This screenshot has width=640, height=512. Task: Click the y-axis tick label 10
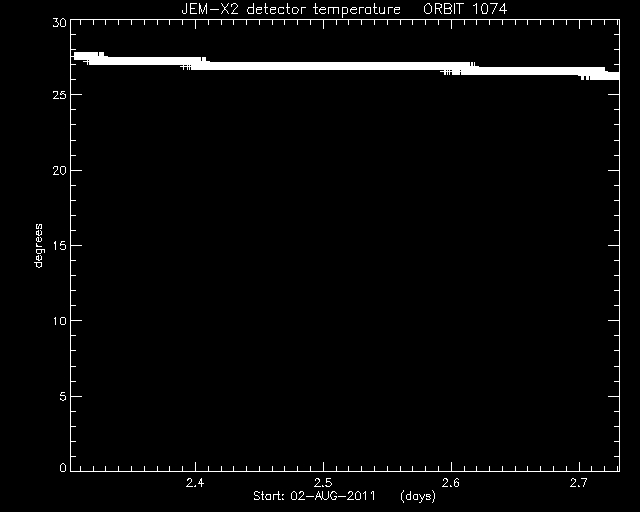59,321
